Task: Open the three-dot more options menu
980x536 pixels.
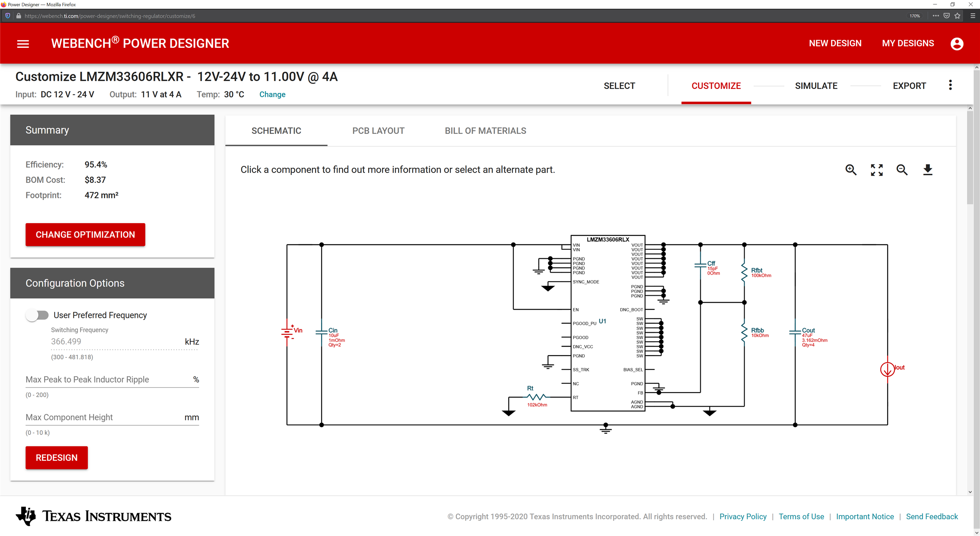Action: 951,85
